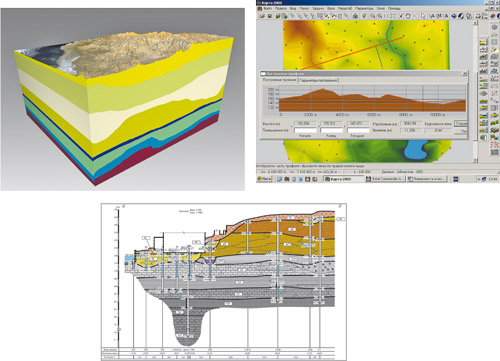Click the letter A text toolbar icon

(x=446, y=16)
